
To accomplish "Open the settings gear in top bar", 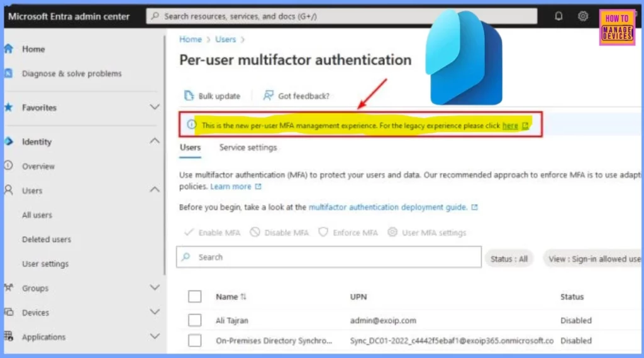I will (583, 16).
